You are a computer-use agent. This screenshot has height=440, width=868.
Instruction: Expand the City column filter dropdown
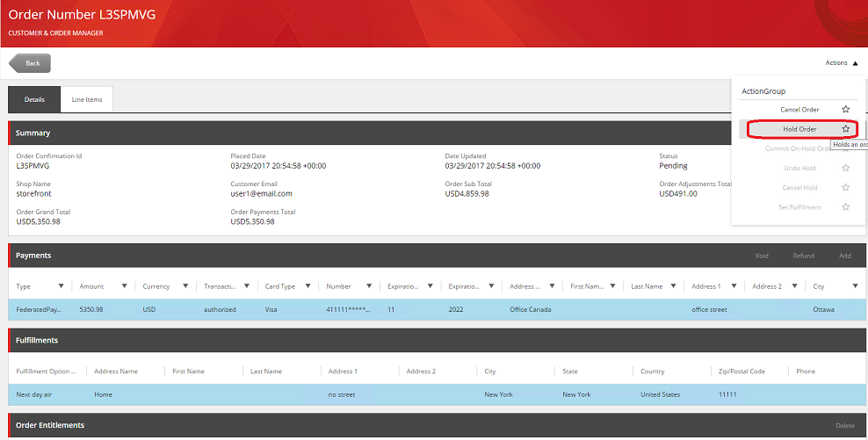[855, 286]
